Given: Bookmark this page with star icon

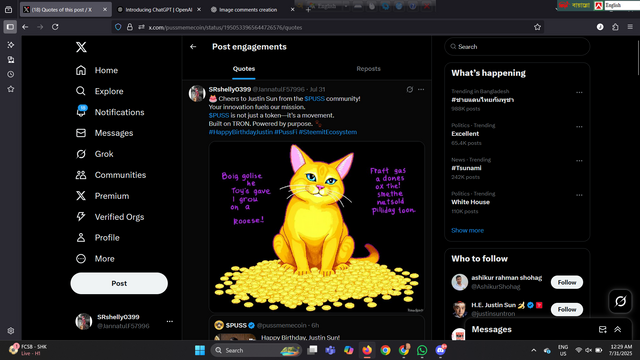Looking at the screenshot, I should 537,27.
